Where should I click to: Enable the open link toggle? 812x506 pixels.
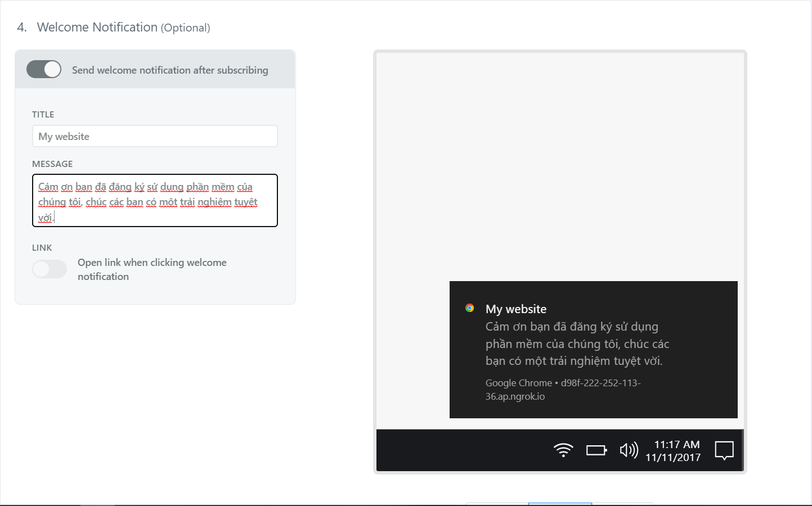pyautogui.click(x=50, y=269)
